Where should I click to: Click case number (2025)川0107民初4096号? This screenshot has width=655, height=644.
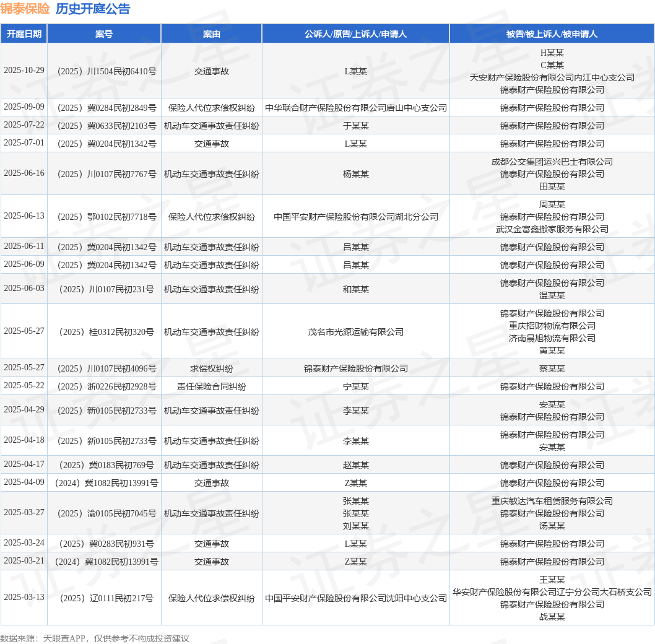[106, 368]
